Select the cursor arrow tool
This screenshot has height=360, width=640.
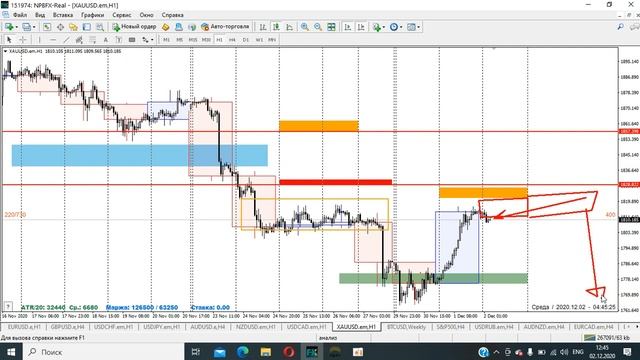point(9,40)
